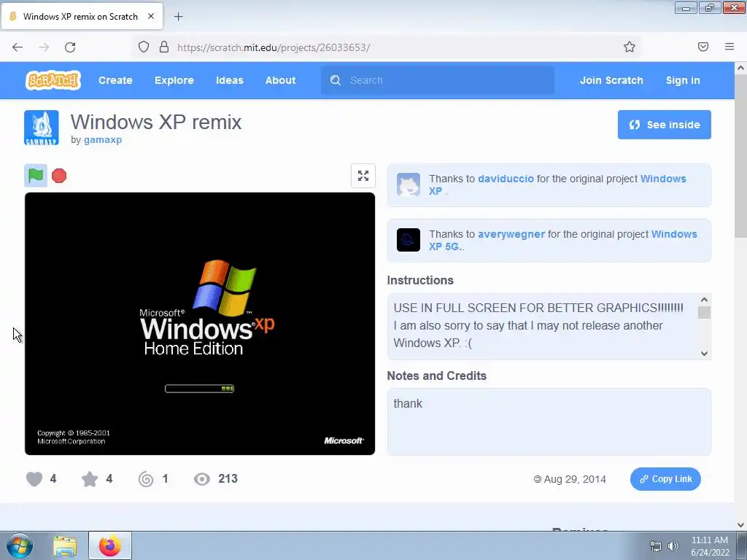The width and height of the screenshot is (747, 560).
Task: Click the Windows XP loading progress bar
Action: click(x=199, y=389)
